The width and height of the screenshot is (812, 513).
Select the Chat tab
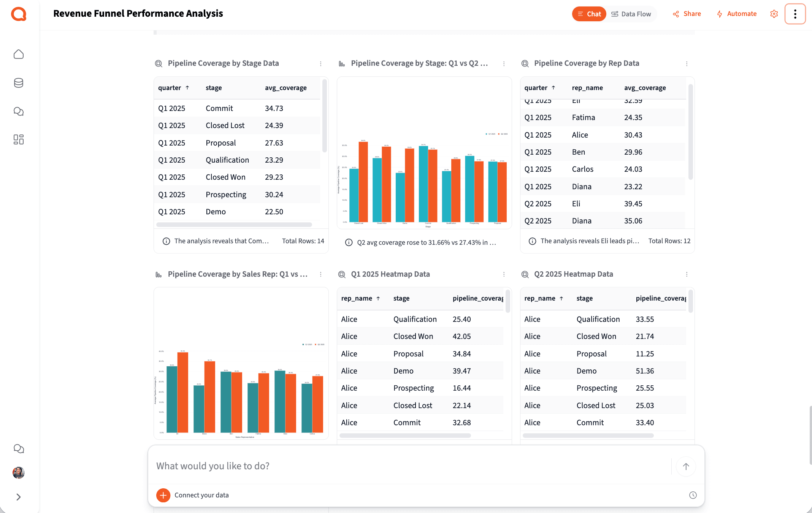coord(589,14)
